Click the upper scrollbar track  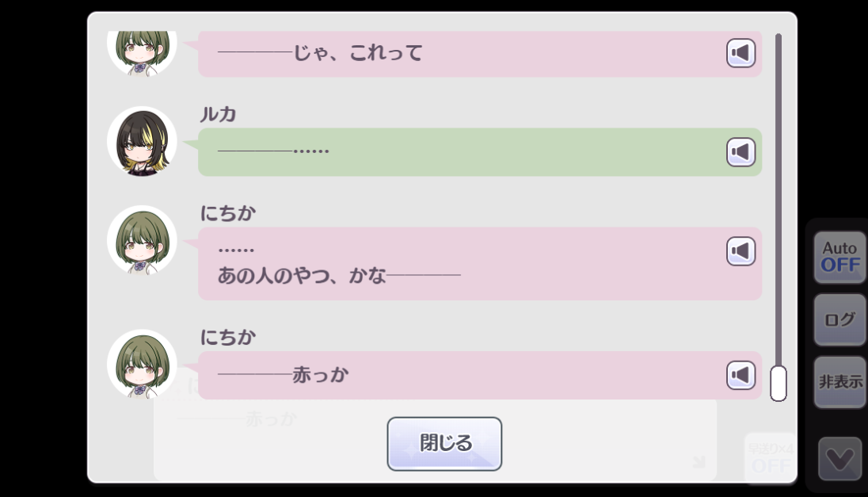click(x=779, y=200)
